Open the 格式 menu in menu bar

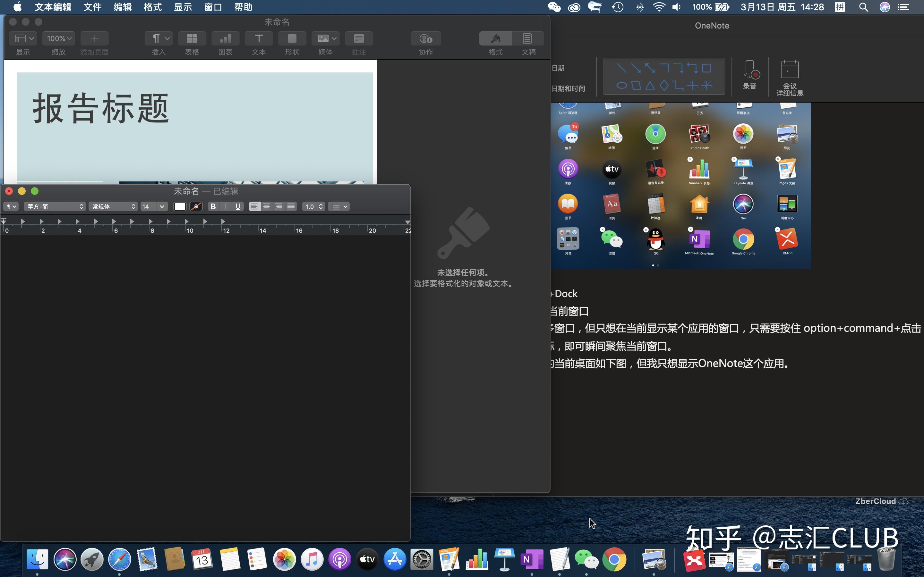pyautogui.click(x=153, y=7)
